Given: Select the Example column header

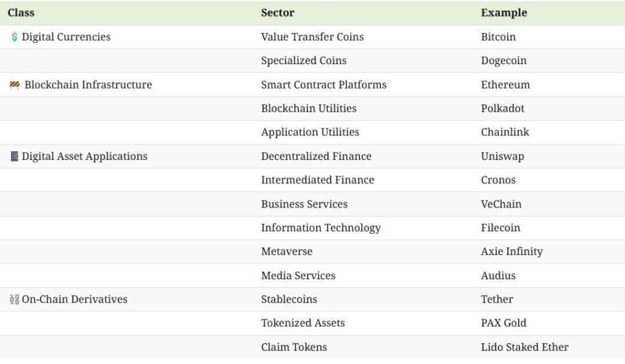Looking at the screenshot, I should 504,13.
